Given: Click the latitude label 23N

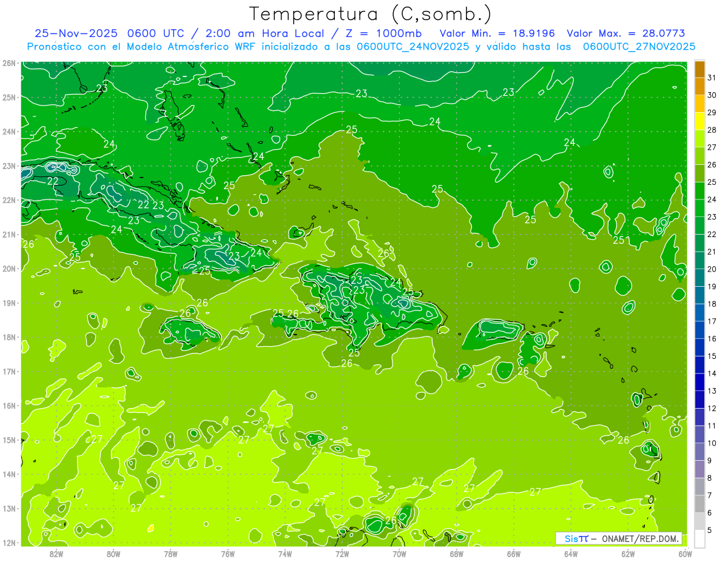Looking at the screenshot, I should pos(9,166).
